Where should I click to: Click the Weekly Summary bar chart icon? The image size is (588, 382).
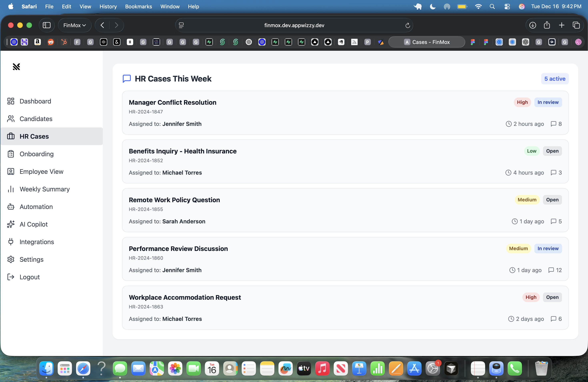click(x=11, y=189)
